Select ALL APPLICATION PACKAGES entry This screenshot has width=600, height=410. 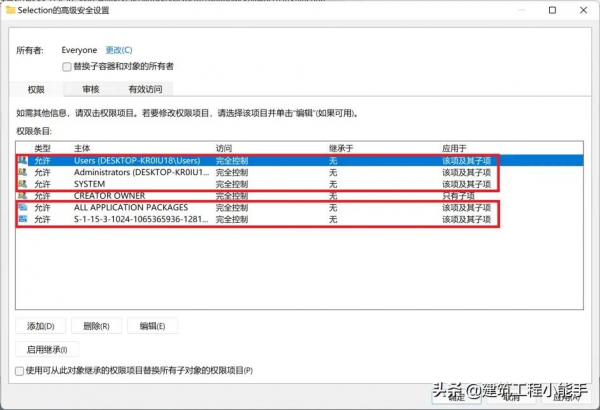300,207
